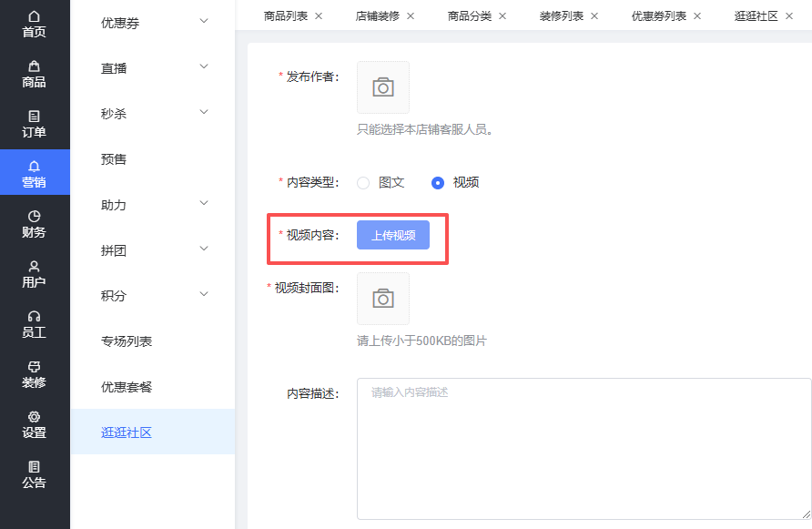Open 专场列表 in the marketing menu
This screenshot has width=812, height=529.
[x=127, y=341]
